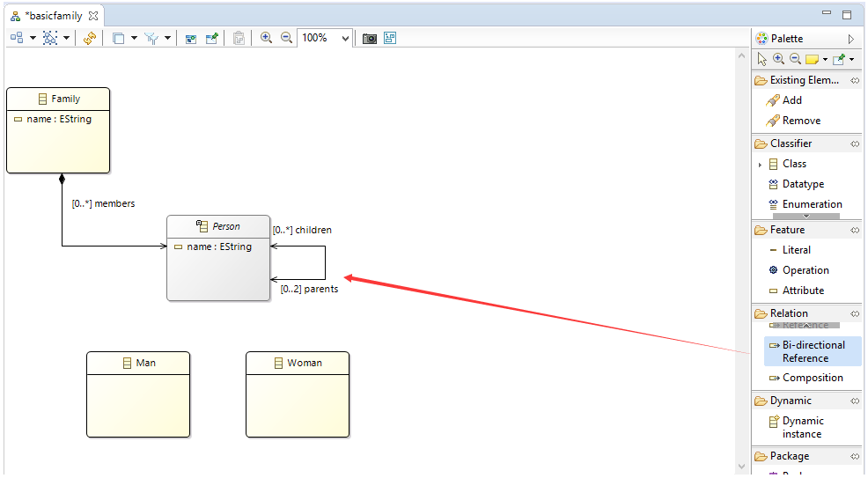This screenshot has width=868, height=493.
Task: Click the canvas vertical scrollbar down arrow
Action: coord(742,467)
